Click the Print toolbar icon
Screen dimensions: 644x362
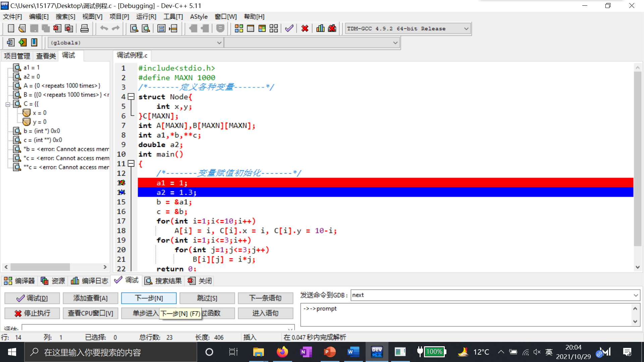pyautogui.click(x=85, y=28)
